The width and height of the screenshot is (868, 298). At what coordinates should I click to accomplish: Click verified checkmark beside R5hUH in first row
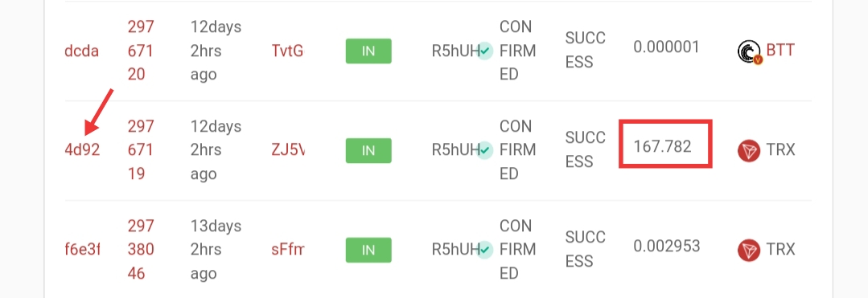[x=485, y=51]
